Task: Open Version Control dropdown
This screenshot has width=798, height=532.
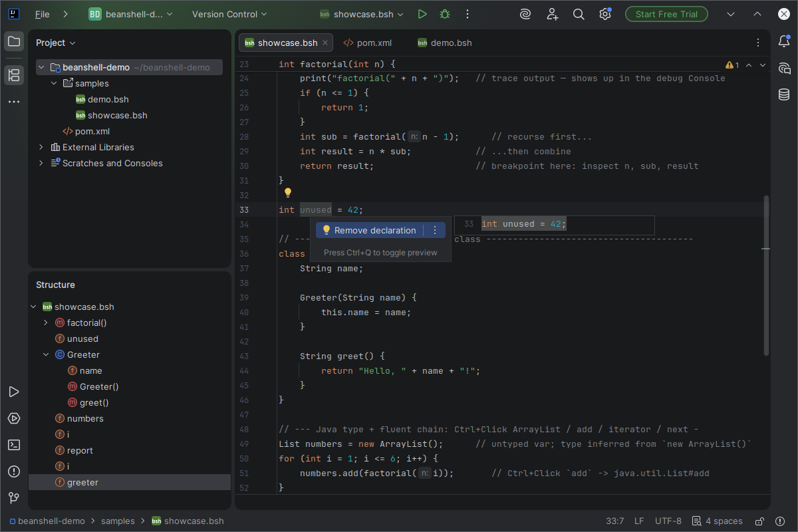Action: tap(229, 14)
